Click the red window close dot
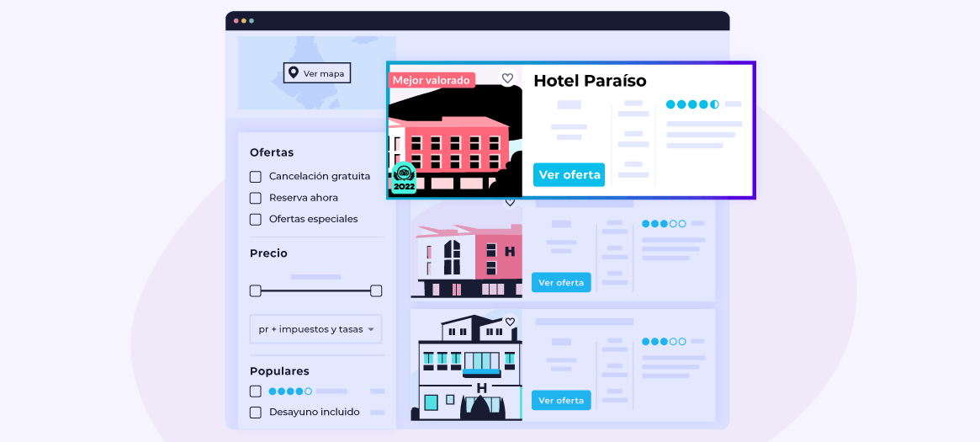This screenshot has width=980, height=442. point(236,21)
